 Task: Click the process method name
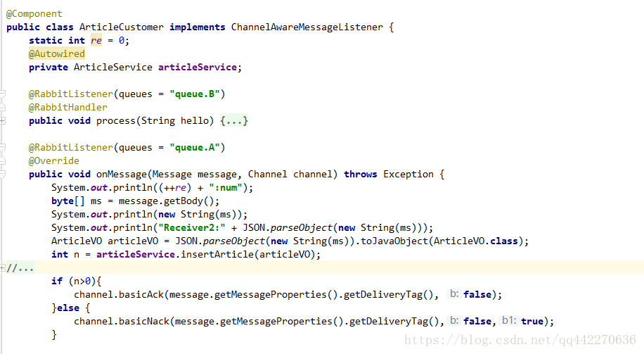point(116,120)
